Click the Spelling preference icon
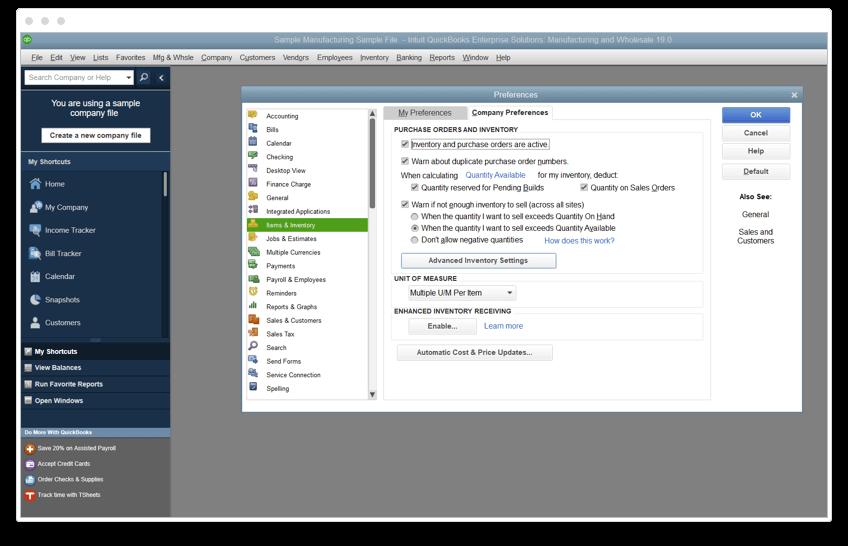 click(x=253, y=387)
